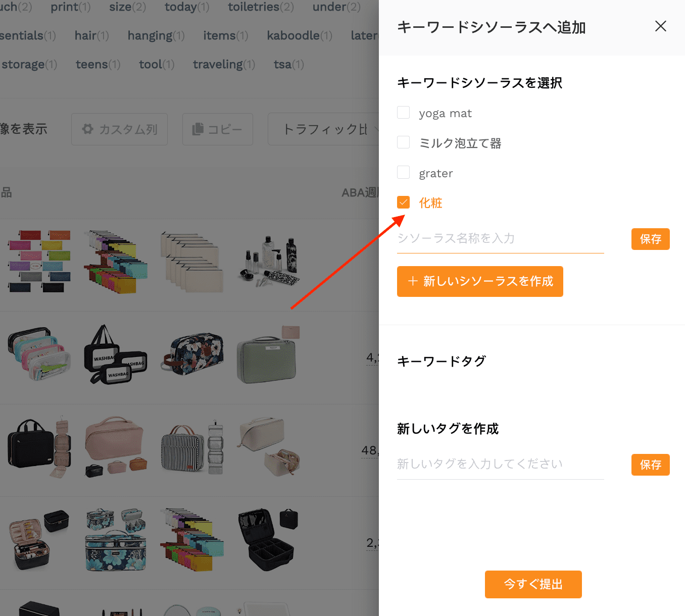Open the トラフィック比 dropdown
Viewport: 685px width, 616px height.
324,129
